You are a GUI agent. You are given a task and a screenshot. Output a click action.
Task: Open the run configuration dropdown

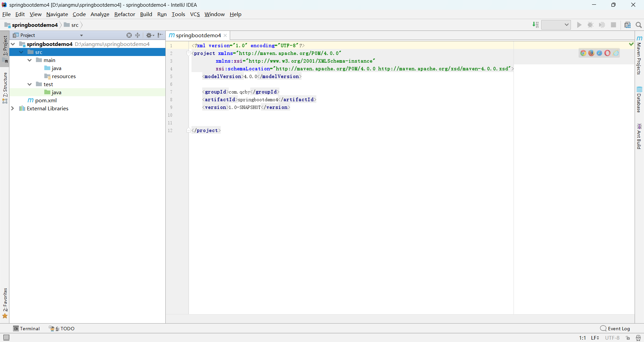[556, 25]
